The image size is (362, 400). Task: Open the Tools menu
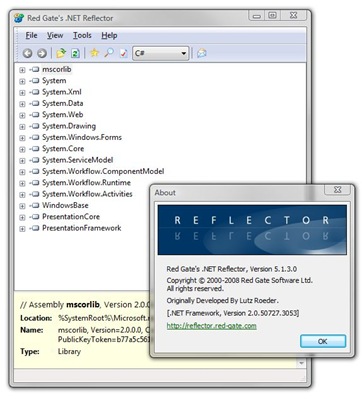(82, 35)
